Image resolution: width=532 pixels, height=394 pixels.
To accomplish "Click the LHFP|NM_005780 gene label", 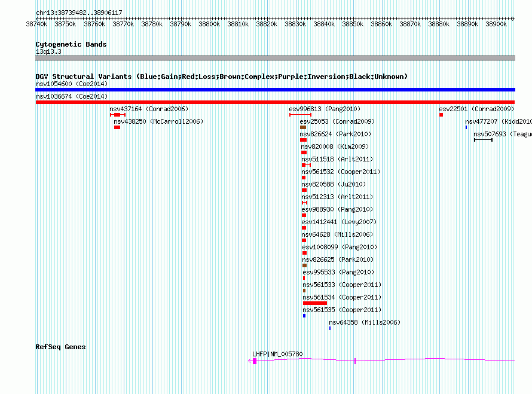I will tap(277, 354).
